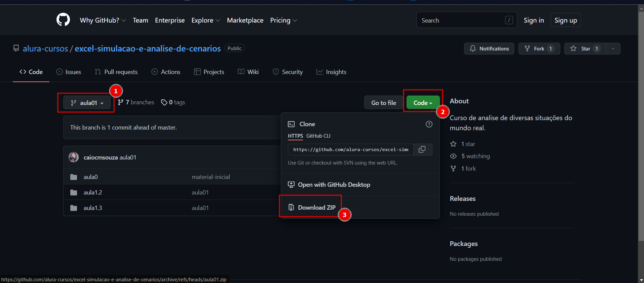Open the material-inicial commit message
Viewport: 644px width, 283px height.
[x=211, y=177]
